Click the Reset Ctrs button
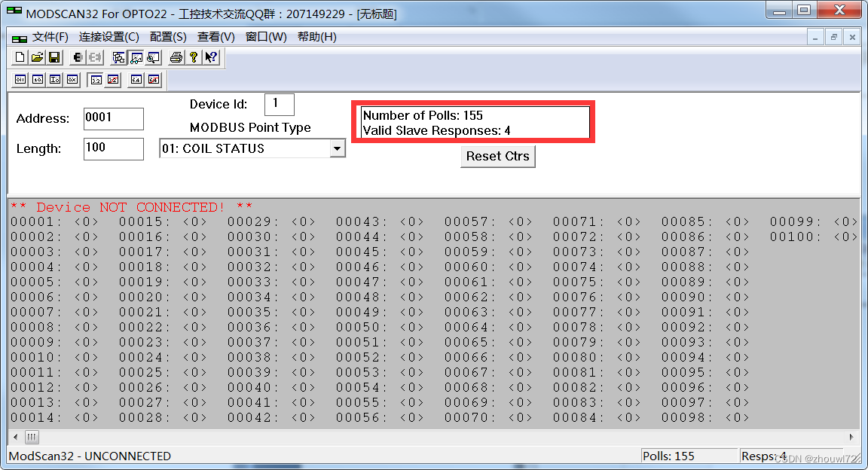The width and height of the screenshot is (868, 470). click(497, 156)
